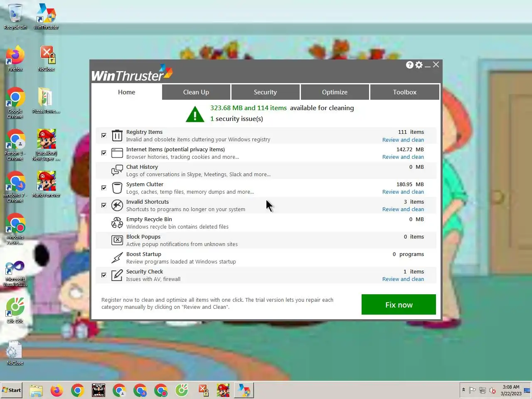Review and clean Internet Items
532x399 pixels.
tap(403, 157)
